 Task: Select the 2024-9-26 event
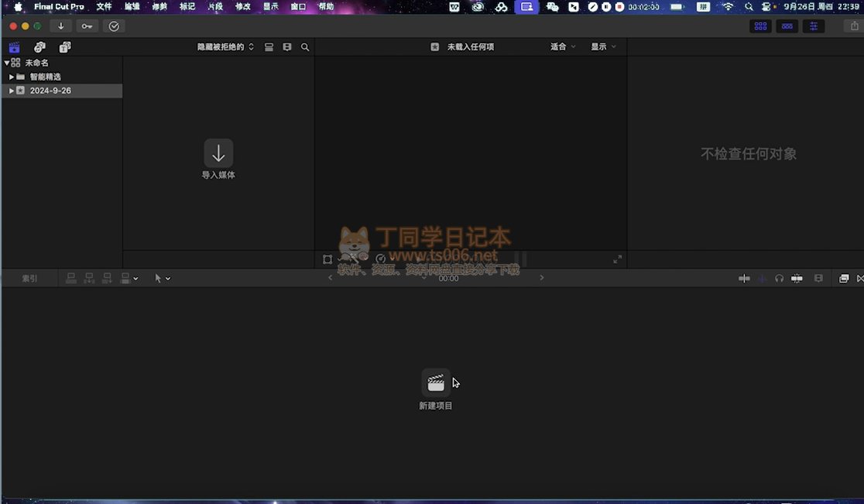click(x=50, y=91)
